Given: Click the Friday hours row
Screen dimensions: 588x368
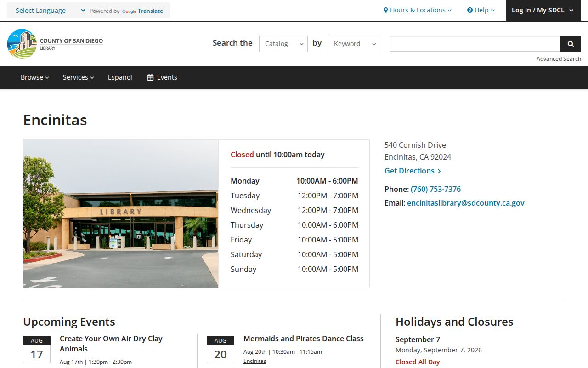Looking at the screenshot, I should (294, 240).
